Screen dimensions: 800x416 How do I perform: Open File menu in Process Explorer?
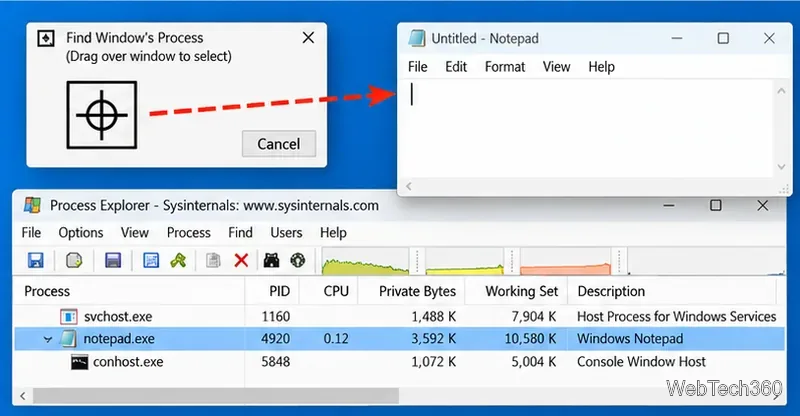(31, 233)
